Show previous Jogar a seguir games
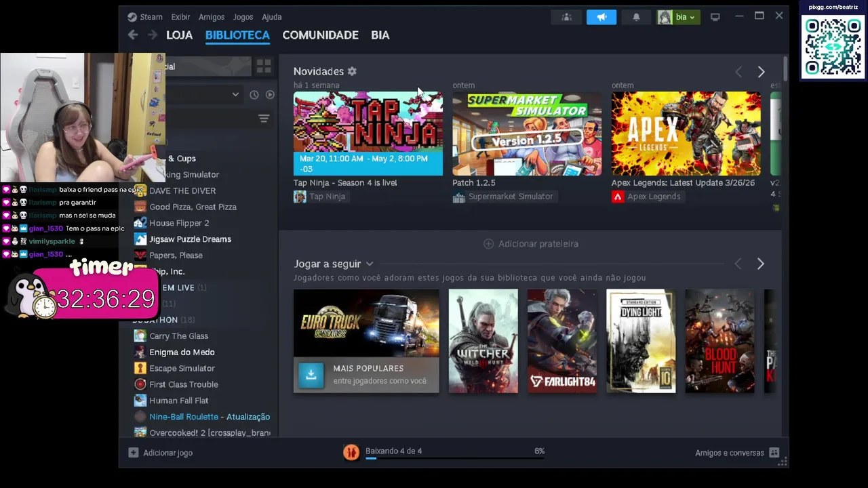This screenshot has height=488, width=868. pyautogui.click(x=738, y=264)
